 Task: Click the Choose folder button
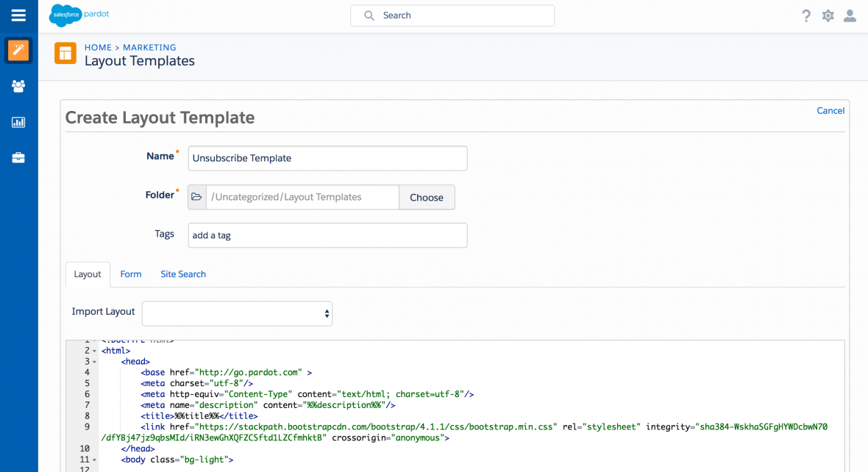(427, 197)
